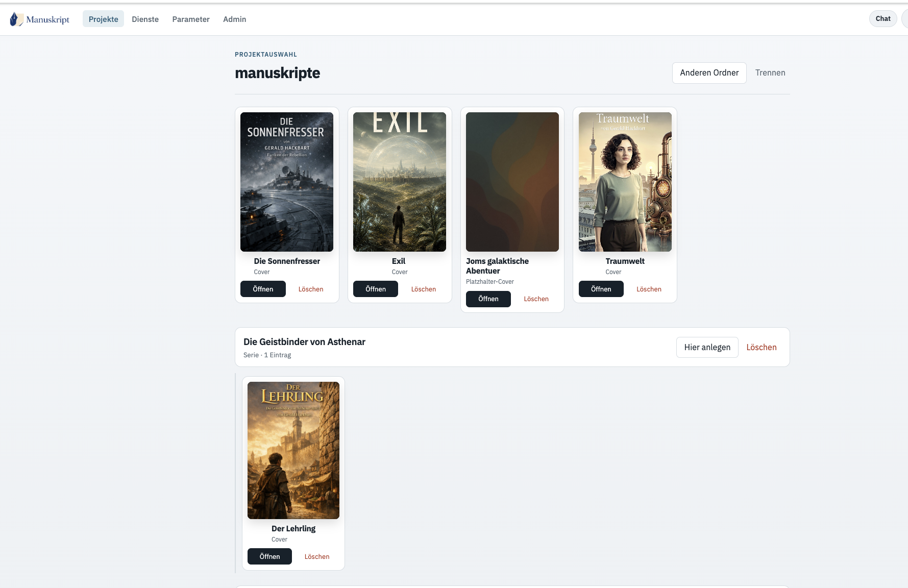
Task: Open Joms galaktische Abenteuer project
Action: pyautogui.click(x=488, y=299)
